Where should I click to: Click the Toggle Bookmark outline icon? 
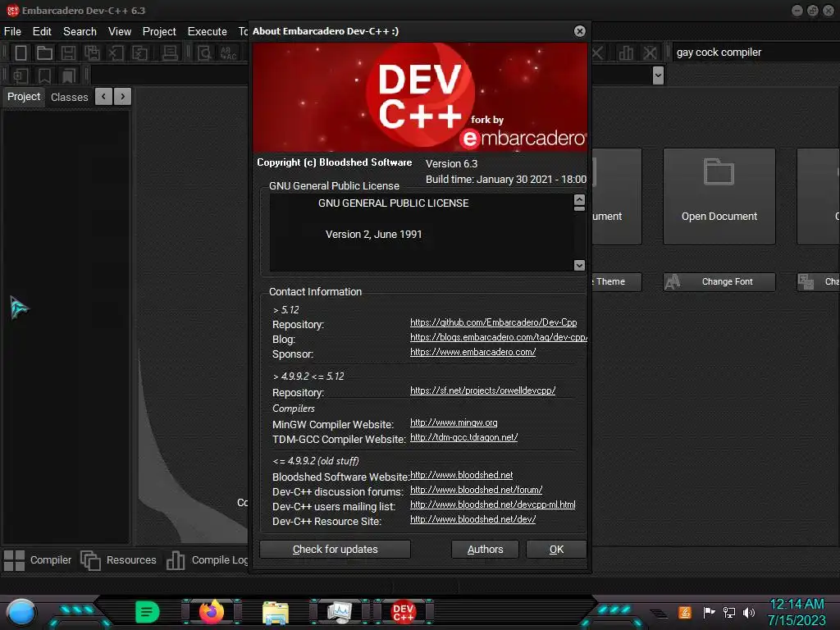tap(44, 75)
